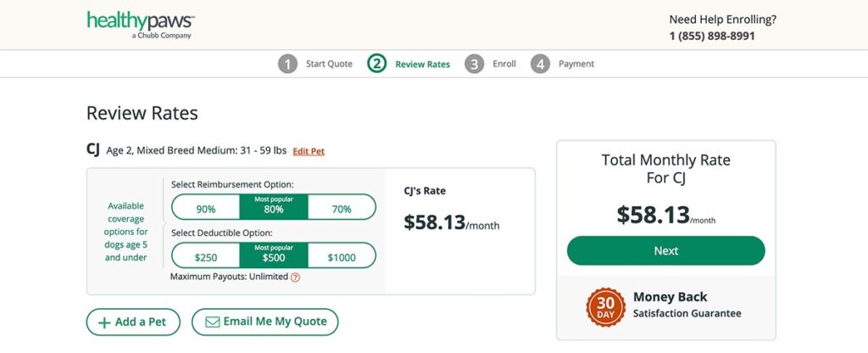This screenshot has width=868, height=353.
Task: Go to Enroll step
Action: click(504, 64)
